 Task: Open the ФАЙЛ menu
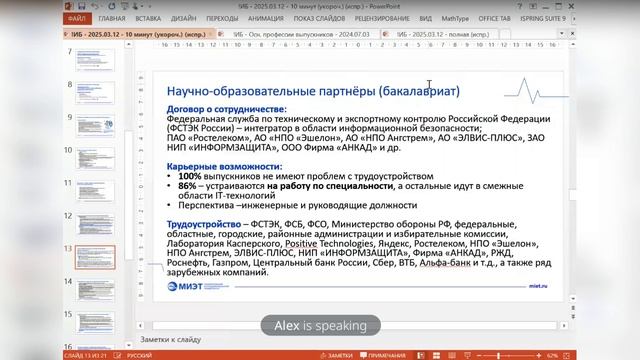(x=77, y=18)
